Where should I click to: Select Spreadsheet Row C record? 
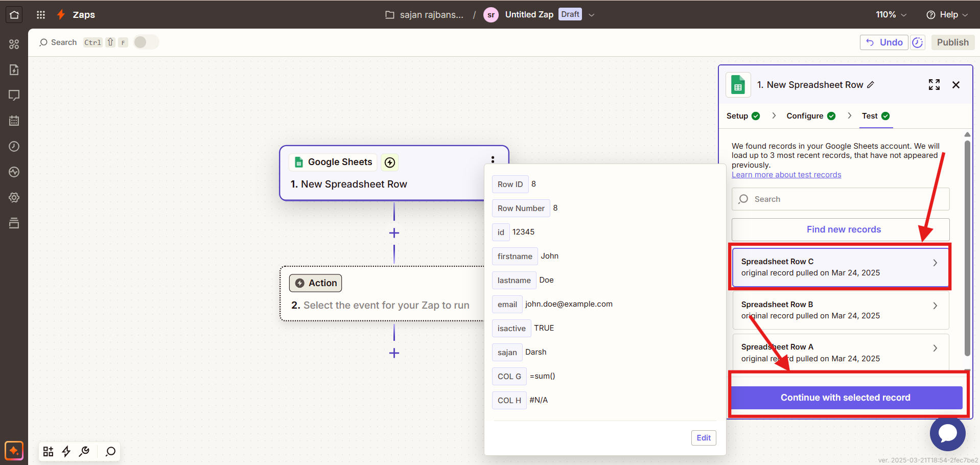click(x=841, y=267)
